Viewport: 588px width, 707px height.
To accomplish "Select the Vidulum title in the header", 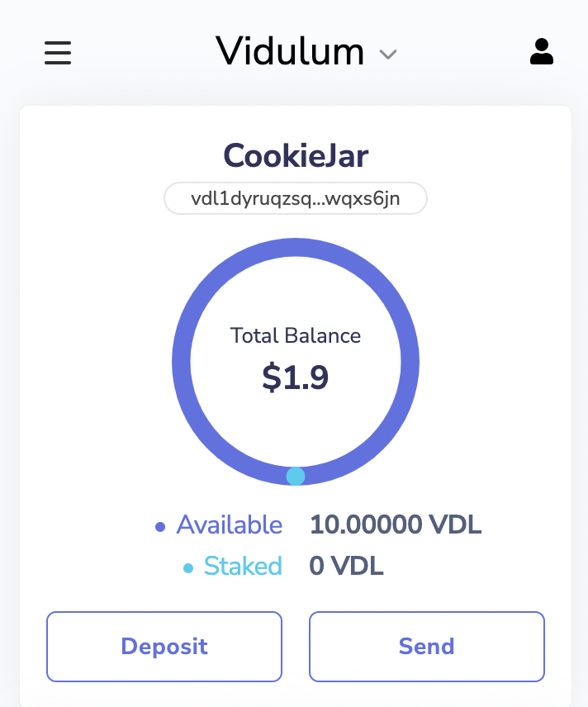I will tap(289, 52).
